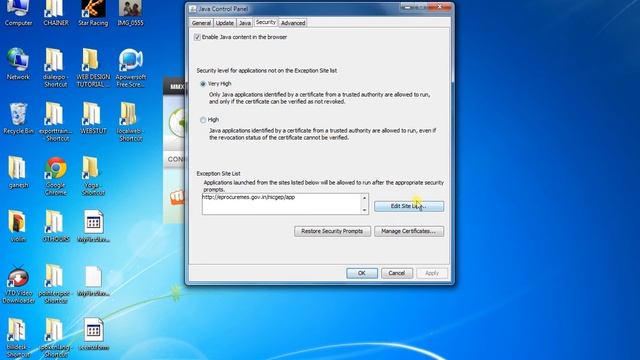The width and height of the screenshot is (640, 360).
Task: Open the Recycle Bin
Action: (x=18, y=118)
